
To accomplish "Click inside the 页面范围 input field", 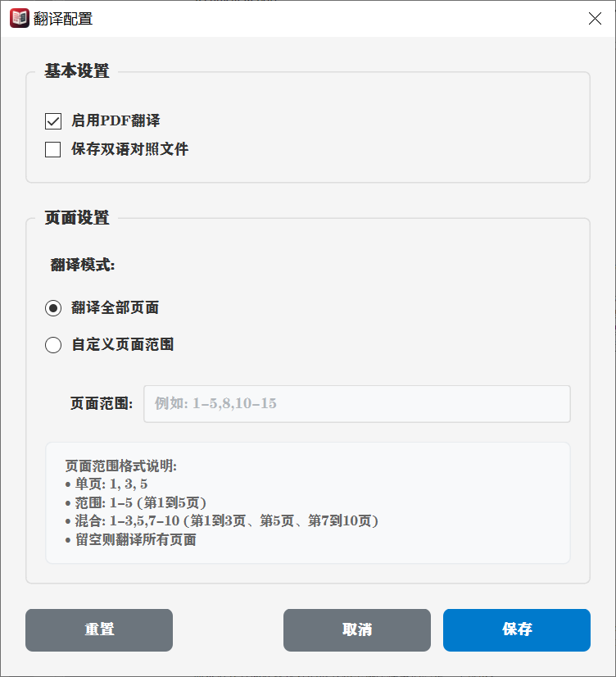I will click(x=356, y=403).
